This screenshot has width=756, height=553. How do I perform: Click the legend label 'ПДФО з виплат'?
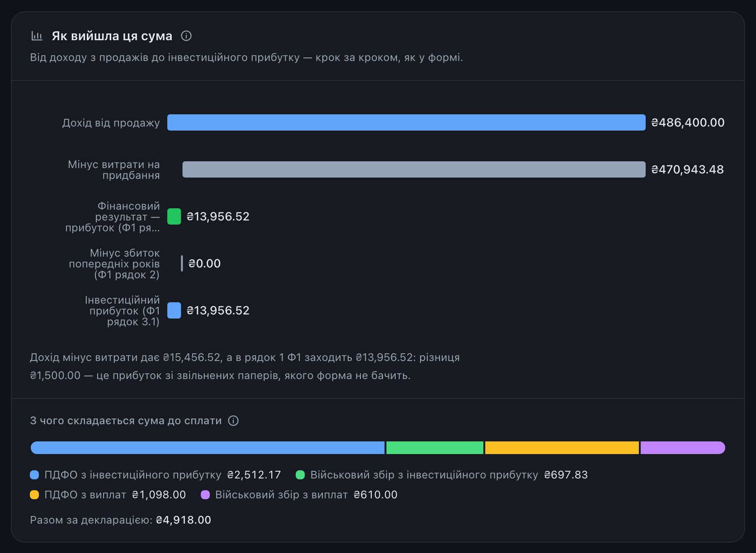[85, 495]
